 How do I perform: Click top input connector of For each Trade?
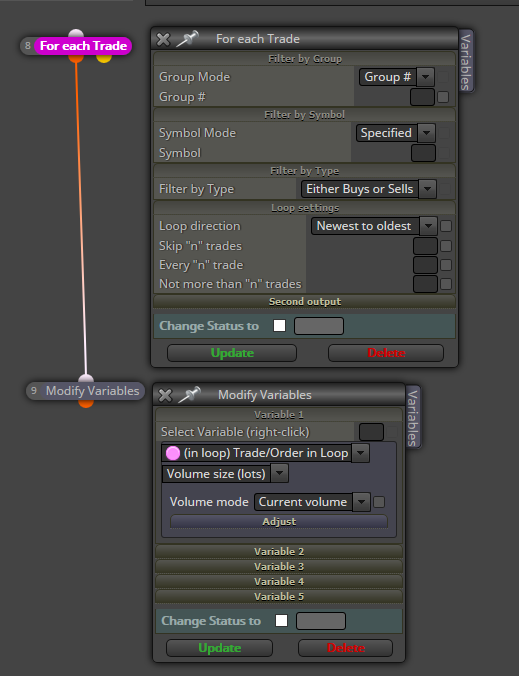[76, 33]
